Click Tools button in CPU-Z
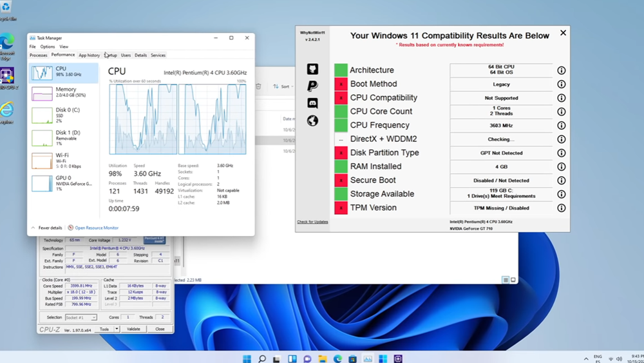644x363 pixels. tap(104, 329)
